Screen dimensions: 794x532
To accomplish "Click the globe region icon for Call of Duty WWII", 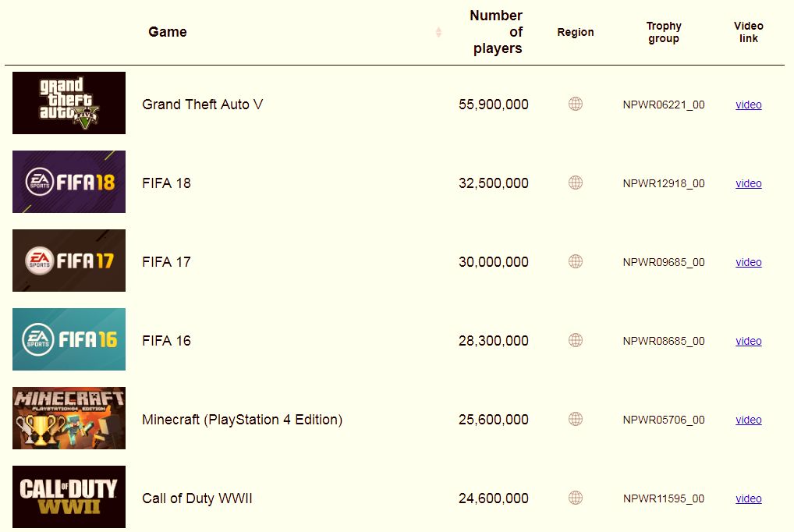I will click(576, 498).
